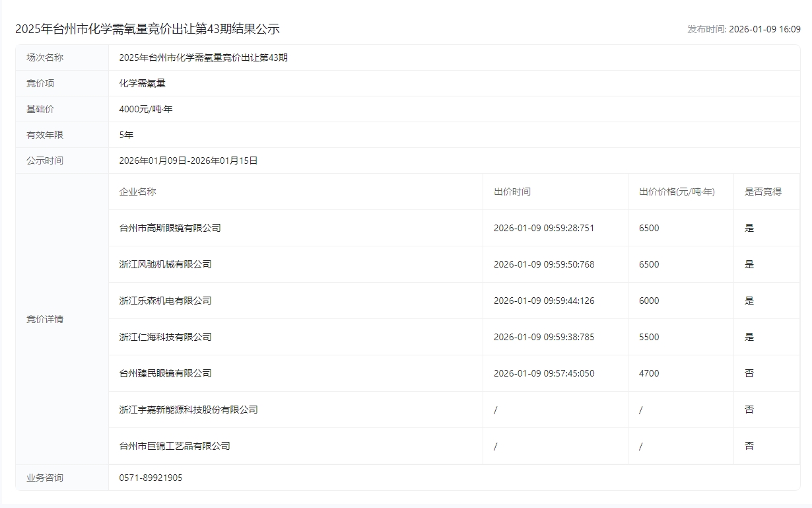Click bid time 2026-01-09 09:59:38:785

click(x=544, y=337)
